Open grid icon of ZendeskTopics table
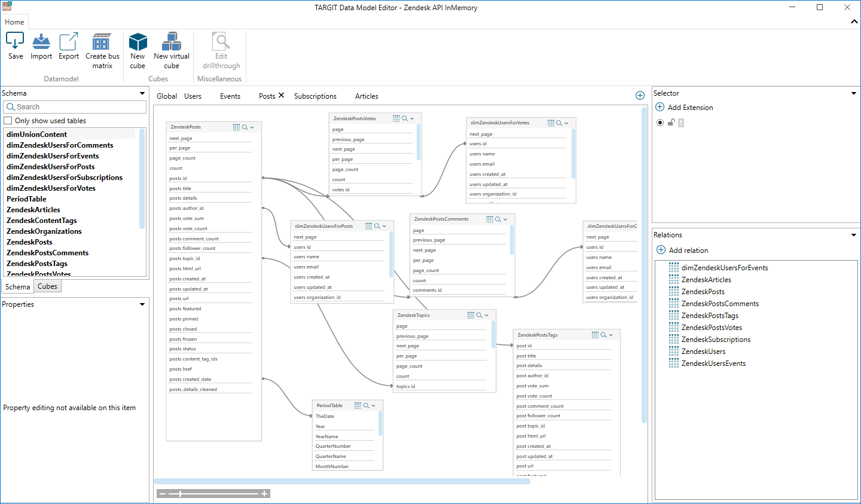Image resolution: width=861 pixels, height=504 pixels. click(471, 315)
